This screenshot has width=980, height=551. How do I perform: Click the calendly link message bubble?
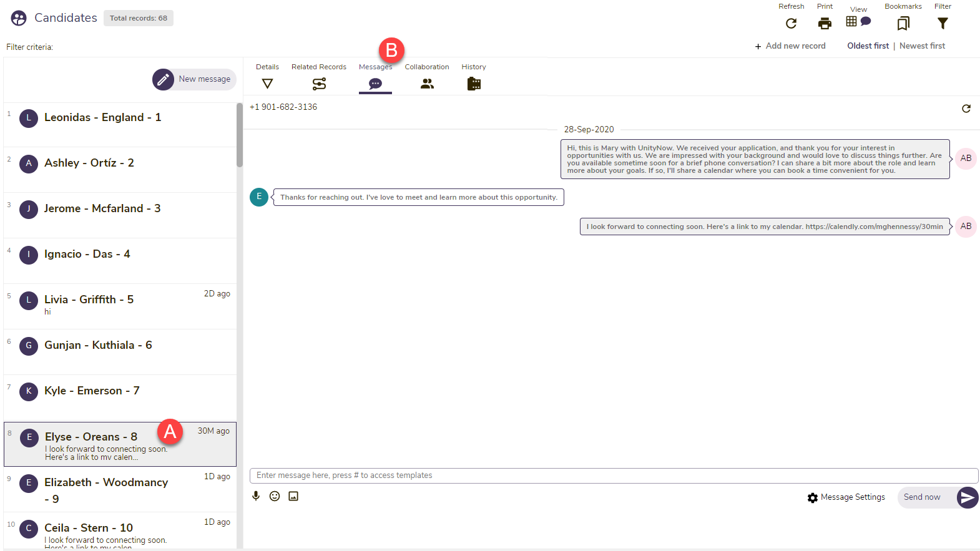click(765, 227)
